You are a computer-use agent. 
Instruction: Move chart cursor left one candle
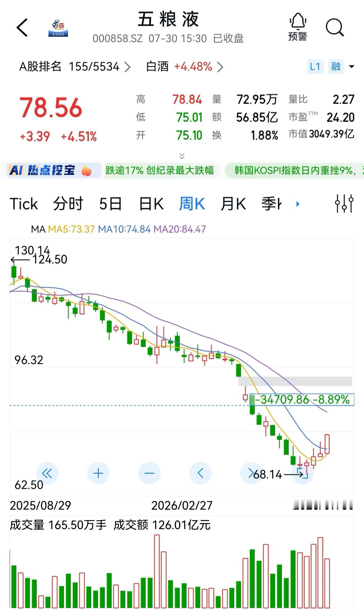click(x=200, y=473)
